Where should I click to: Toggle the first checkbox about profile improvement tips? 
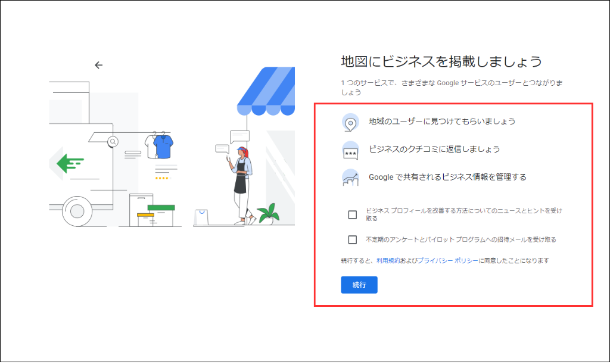[x=351, y=214]
